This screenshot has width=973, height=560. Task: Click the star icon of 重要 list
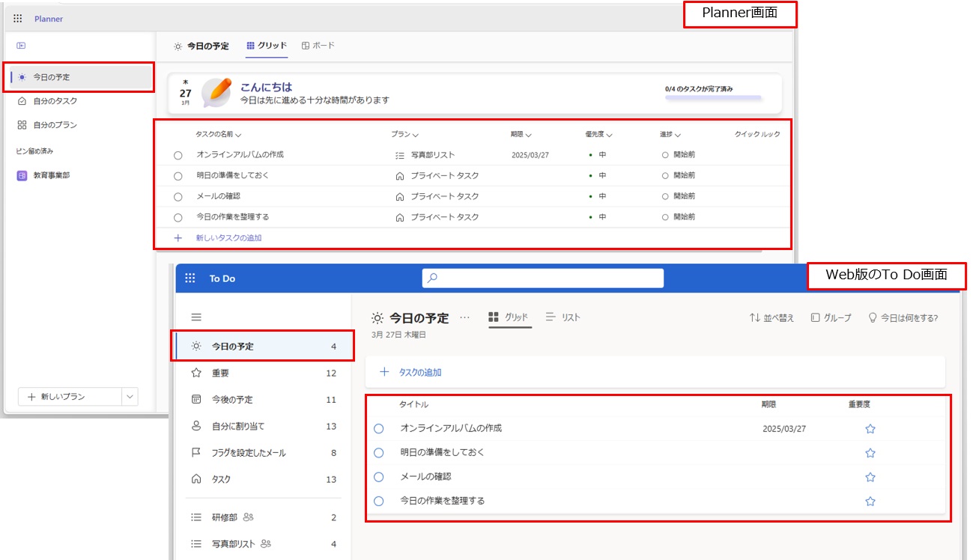(x=196, y=373)
